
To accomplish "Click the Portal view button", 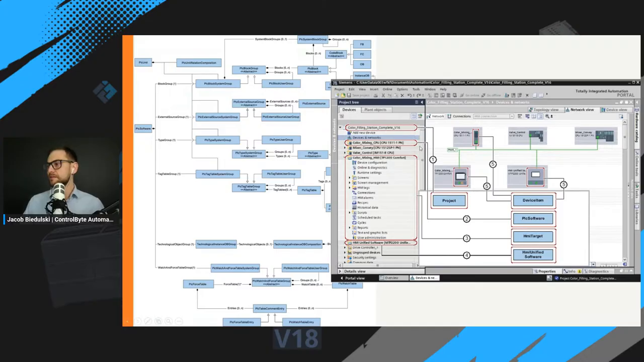I will click(352, 278).
